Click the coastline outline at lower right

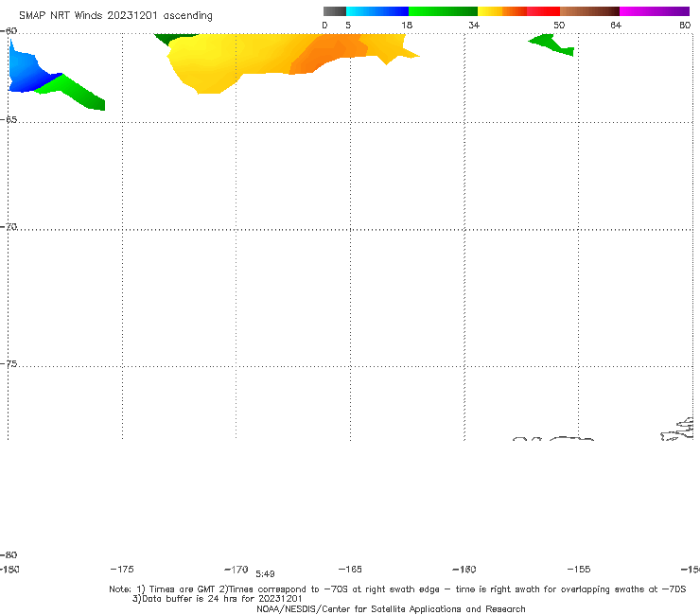pos(677,430)
